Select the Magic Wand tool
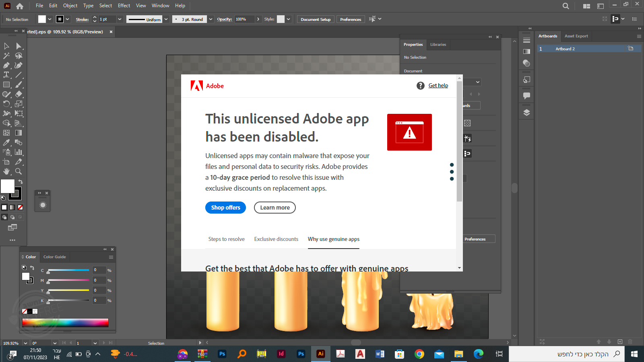The height and width of the screenshot is (362, 644). coord(6,56)
